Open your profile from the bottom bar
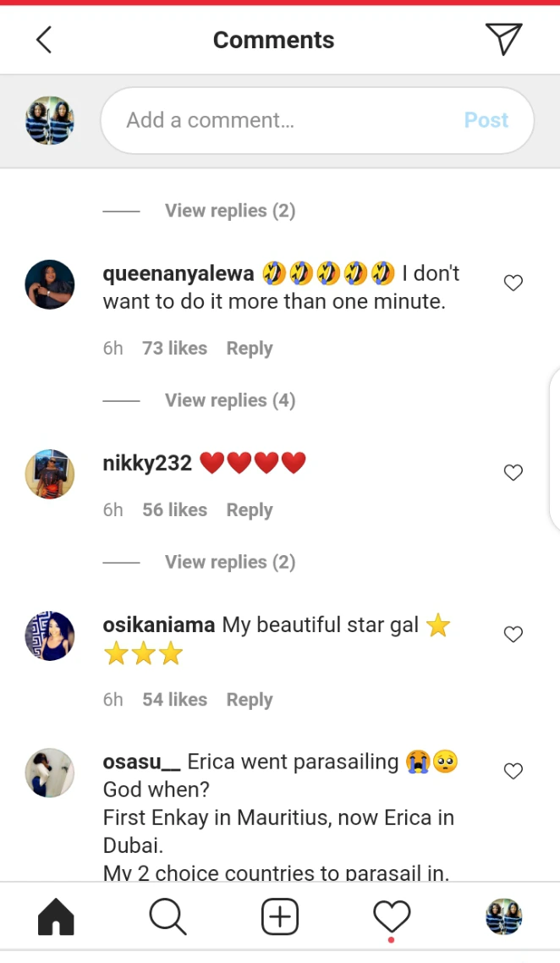This screenshot has height=963, width=560. point(503,917)
